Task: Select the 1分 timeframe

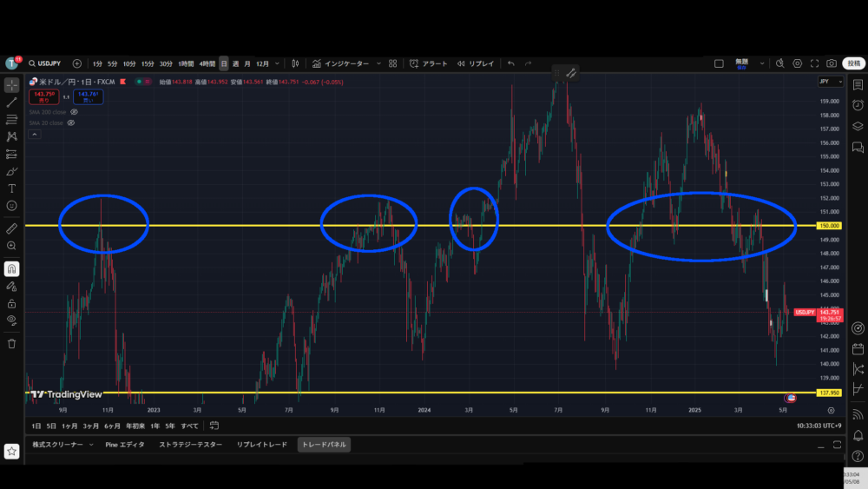Action: (x=97, y=63)
